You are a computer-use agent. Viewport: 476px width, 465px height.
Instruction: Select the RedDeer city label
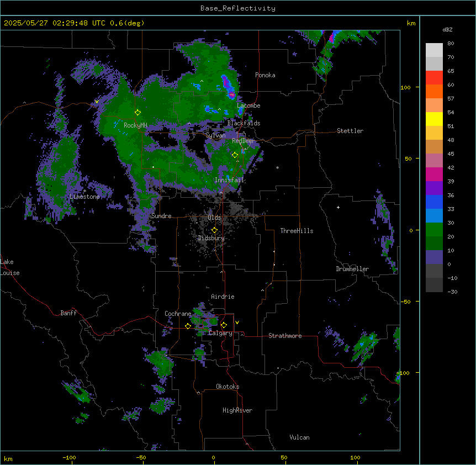click(x=243, y=141)
